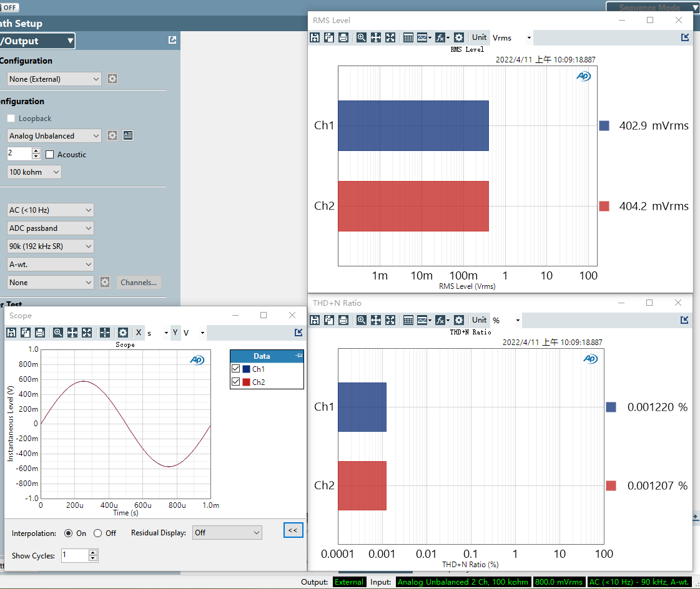Click the red Ch2 swatch in RMS Level
Image resolution: width=700 pixels, height=589 pixels.
tap(604, 207)
